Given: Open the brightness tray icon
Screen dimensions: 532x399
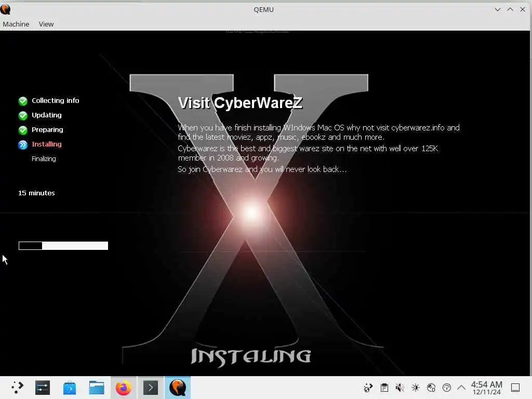Looking at the screenshot, I should point(416,388).
